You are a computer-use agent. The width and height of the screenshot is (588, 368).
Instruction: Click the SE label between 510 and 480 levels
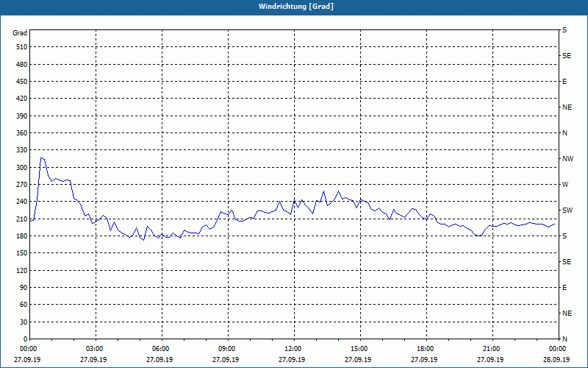click(567, 56)
